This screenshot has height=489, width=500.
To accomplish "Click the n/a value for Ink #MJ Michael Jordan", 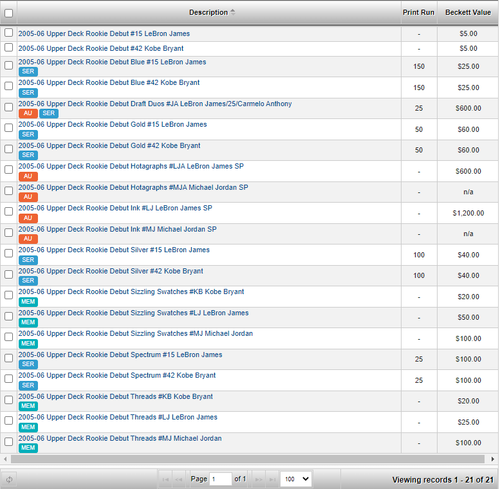I will (x=468, y=234).
